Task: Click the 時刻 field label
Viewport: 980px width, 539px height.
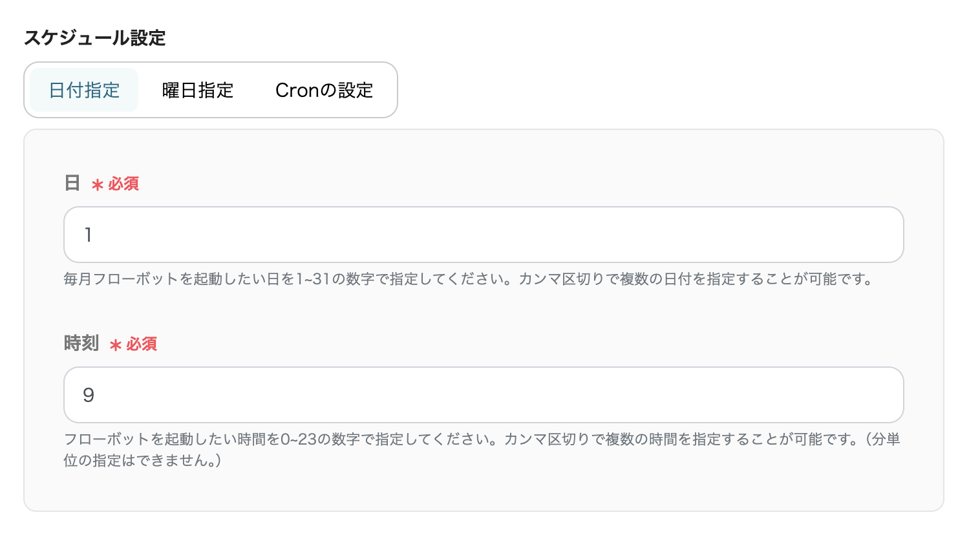Action: [x=81, y=344]
